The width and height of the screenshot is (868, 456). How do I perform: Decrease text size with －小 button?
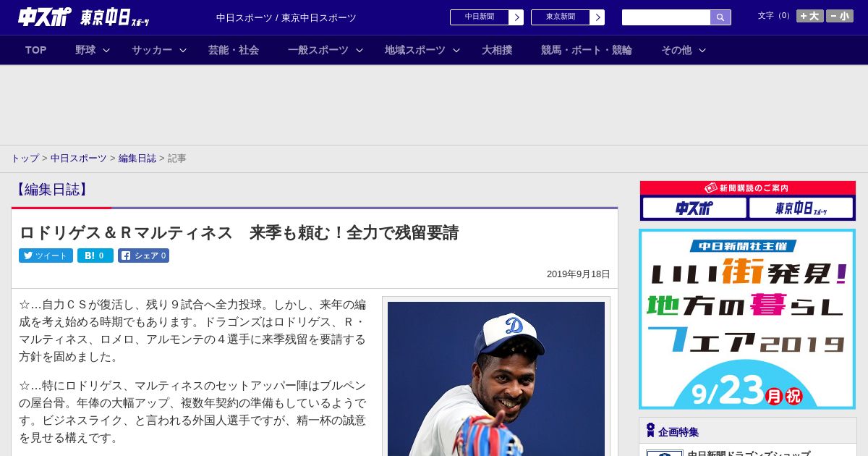[x=840, y=16]
